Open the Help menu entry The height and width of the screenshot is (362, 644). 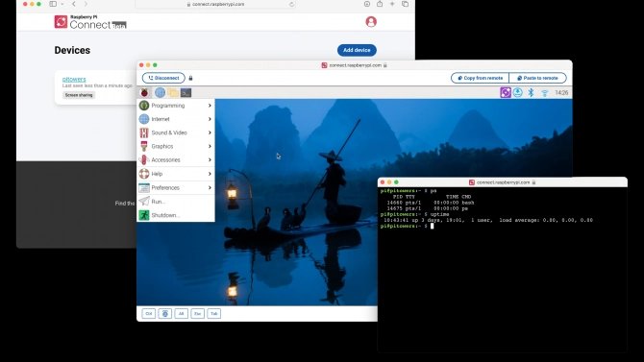coord(175,174)
